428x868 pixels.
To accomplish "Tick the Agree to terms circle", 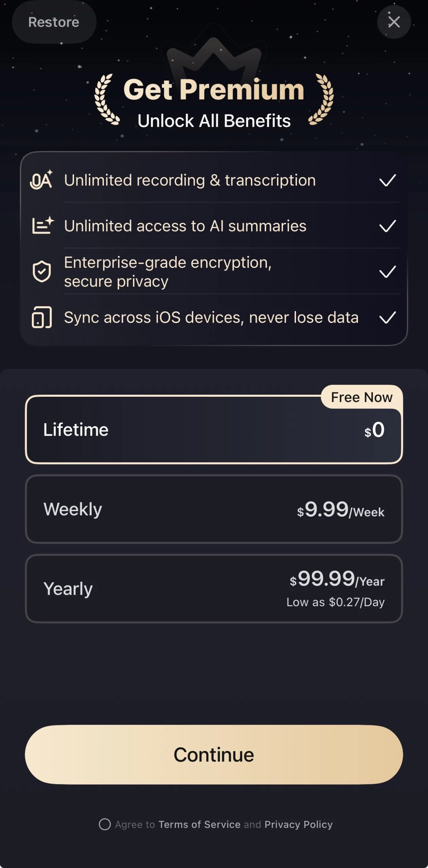I will (x=105, y=824).
